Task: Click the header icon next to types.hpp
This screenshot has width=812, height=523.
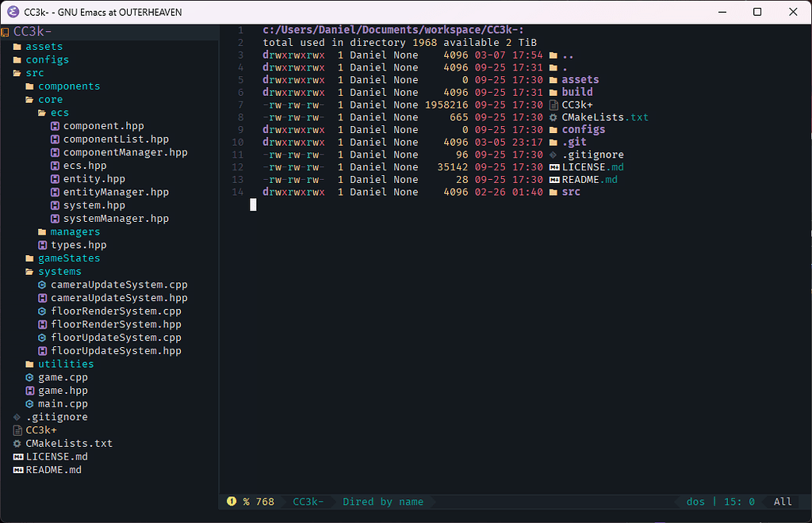Action: click(x=41, y=245)
